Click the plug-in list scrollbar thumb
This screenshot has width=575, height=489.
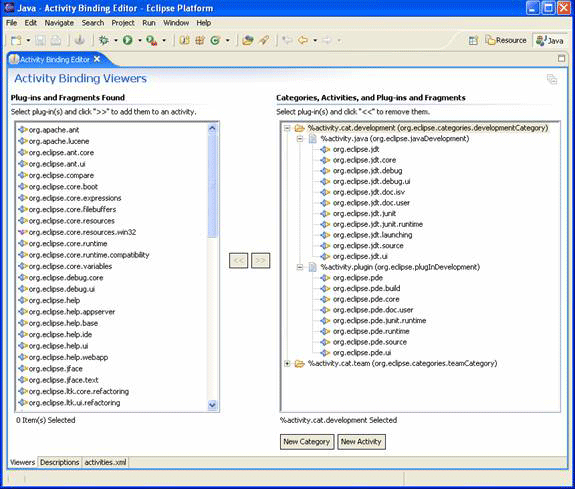[x=212, y=186]
